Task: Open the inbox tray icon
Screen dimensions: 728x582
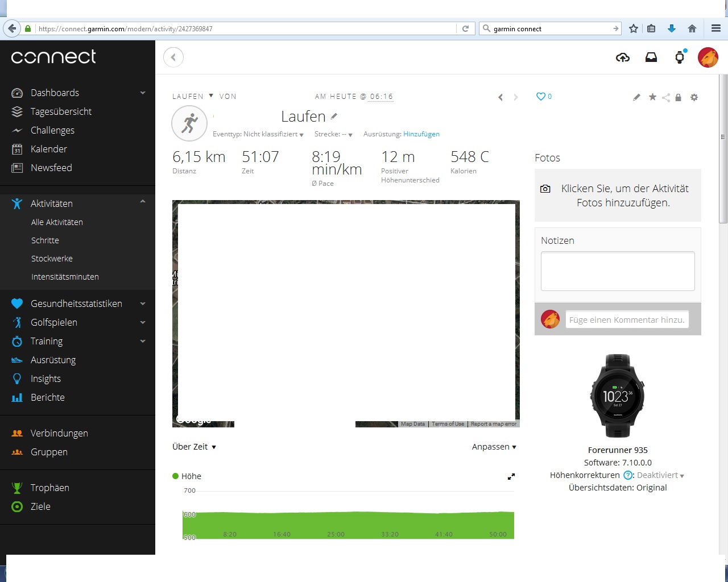Action: pos(651,57)
